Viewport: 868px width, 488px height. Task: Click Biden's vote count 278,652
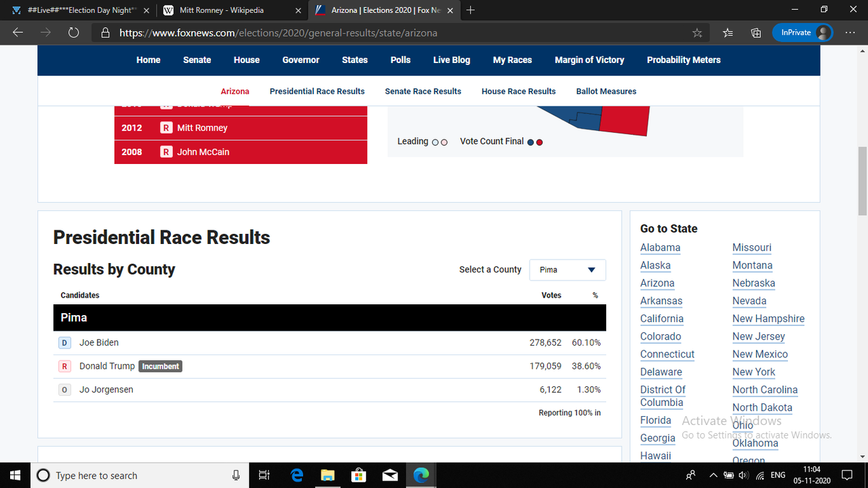coord(545,343)
